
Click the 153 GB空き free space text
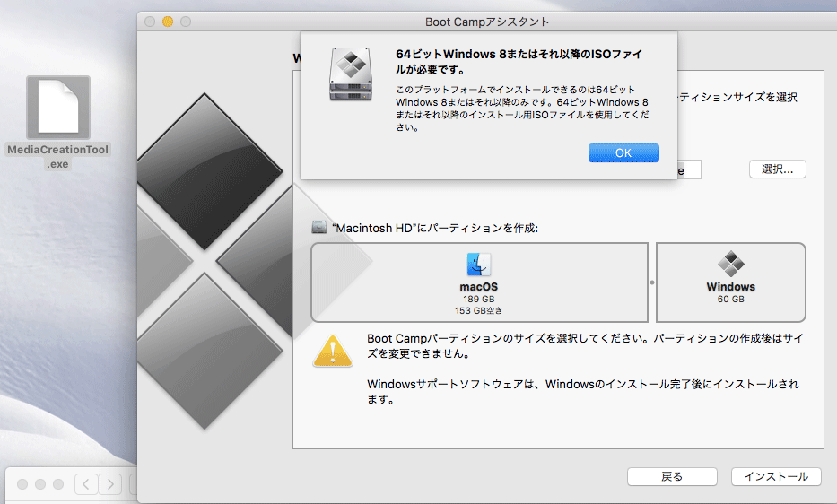coord(478,310)
